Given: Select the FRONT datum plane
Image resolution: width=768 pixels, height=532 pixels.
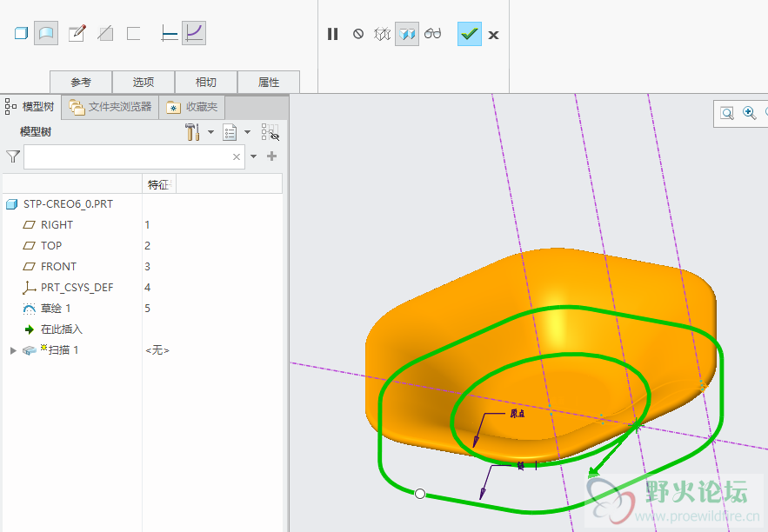Looking at the screenshot, I should (58, 267).
